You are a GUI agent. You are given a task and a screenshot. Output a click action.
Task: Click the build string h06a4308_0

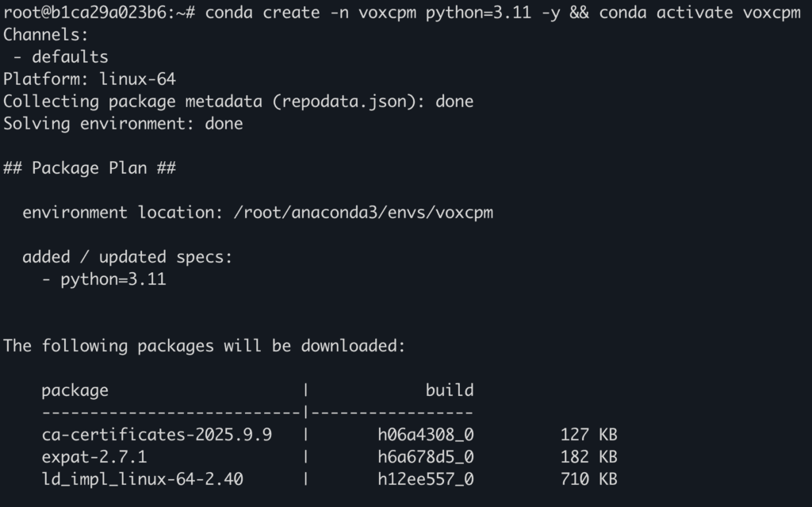426,435
